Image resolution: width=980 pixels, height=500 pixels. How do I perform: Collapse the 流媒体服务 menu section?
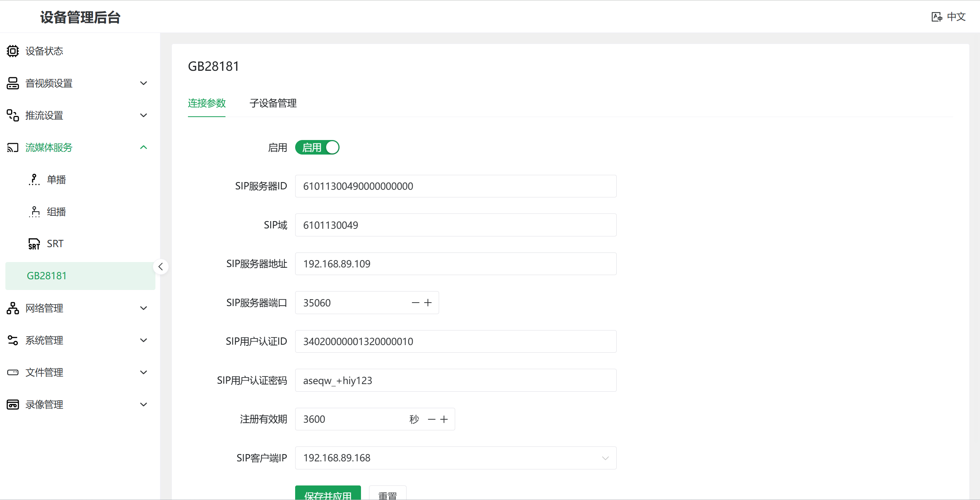(x=144, y=147)
